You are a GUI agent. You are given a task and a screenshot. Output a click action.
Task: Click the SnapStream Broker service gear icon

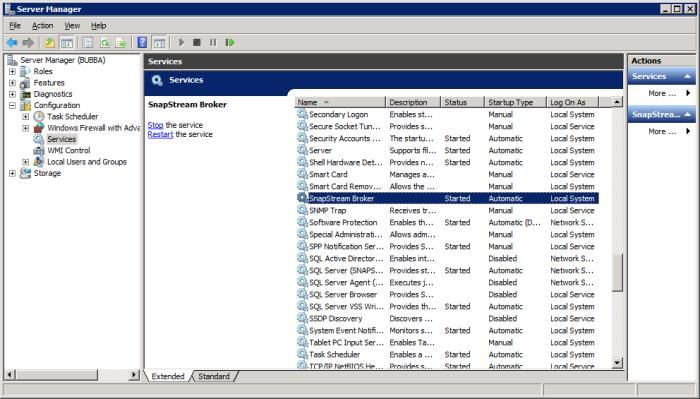(x=302, y=198)
